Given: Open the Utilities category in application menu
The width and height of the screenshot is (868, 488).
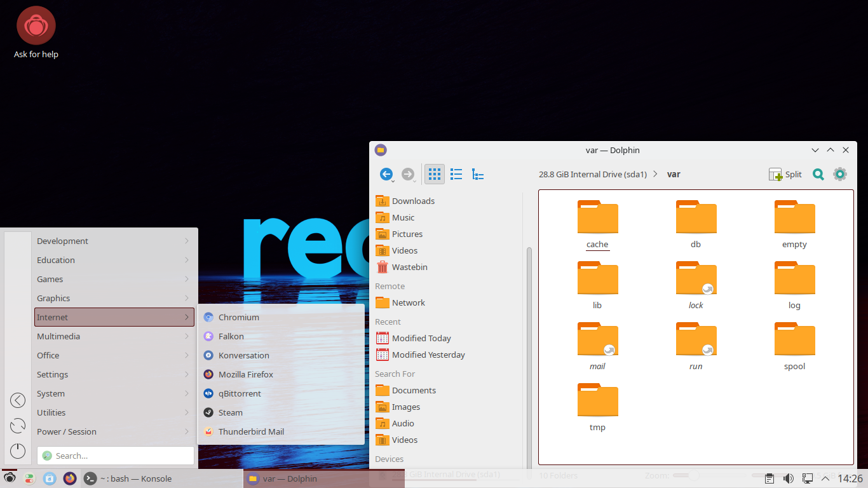Looking at the screenshot, I should [114, 412].
